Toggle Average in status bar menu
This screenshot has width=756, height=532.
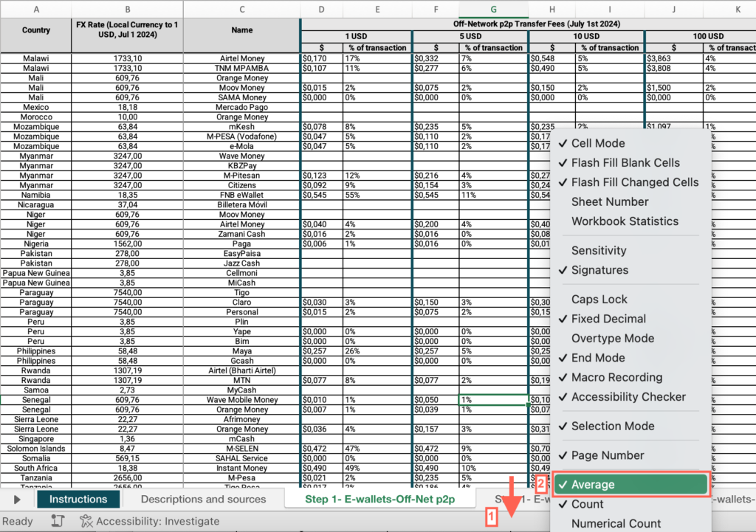630,484
